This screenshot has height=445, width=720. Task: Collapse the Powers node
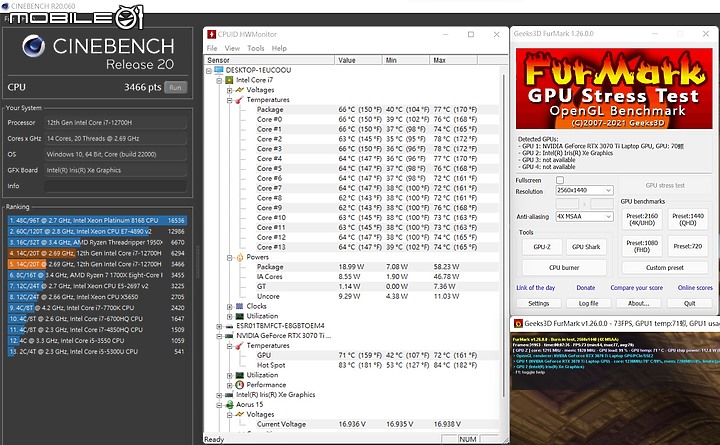point(229,258)
